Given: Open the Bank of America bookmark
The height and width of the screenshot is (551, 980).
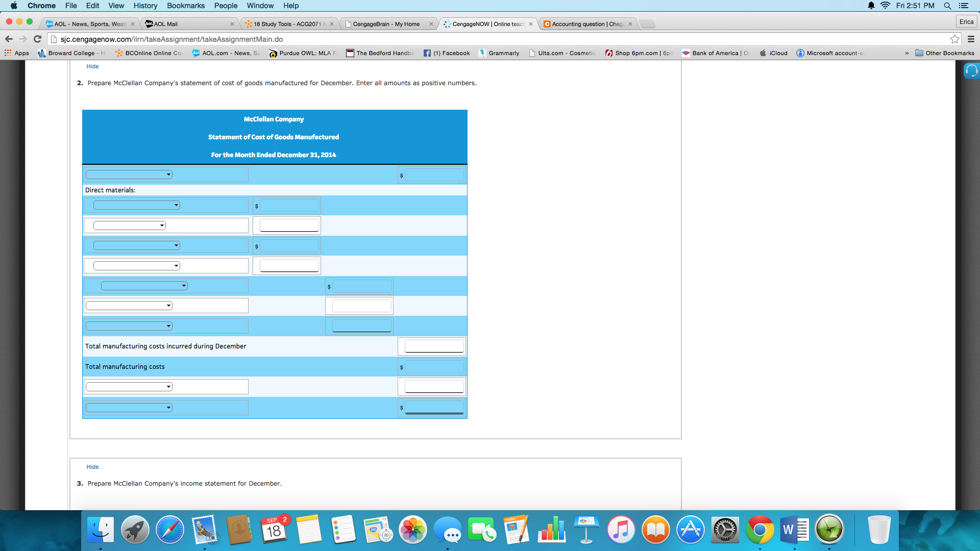Looking at the screenshot, I should pyautogui.click(x=715, y=53).
